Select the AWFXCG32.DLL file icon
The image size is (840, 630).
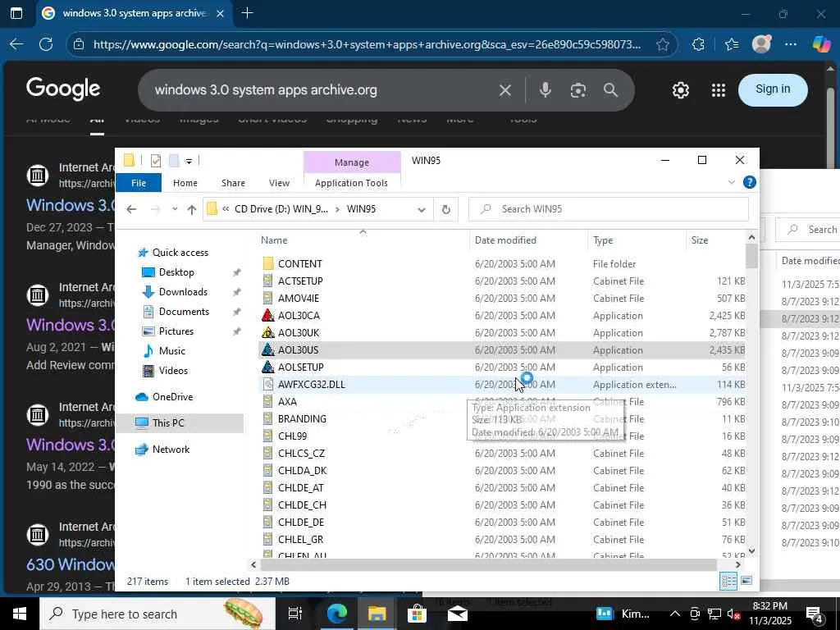[x=268, y=384]
